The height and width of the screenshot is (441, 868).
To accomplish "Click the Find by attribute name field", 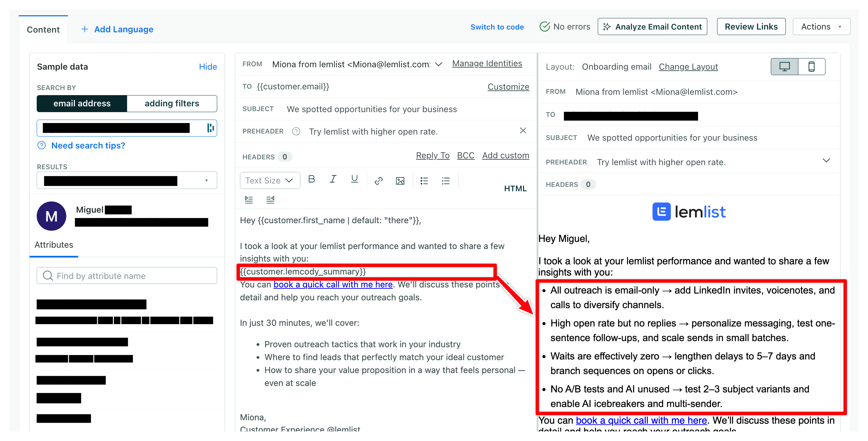I will [x=127, y=276].
